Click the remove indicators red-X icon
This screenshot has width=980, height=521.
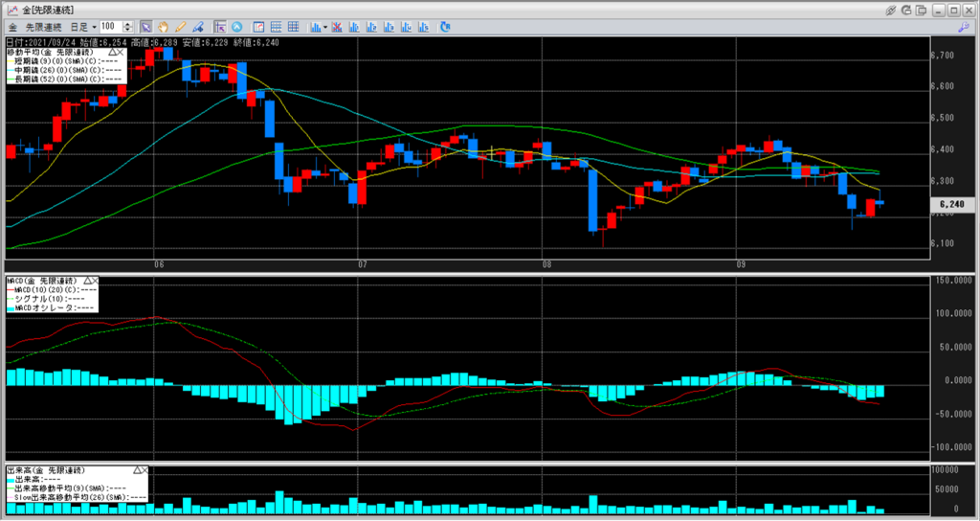(x=337, y=27)
